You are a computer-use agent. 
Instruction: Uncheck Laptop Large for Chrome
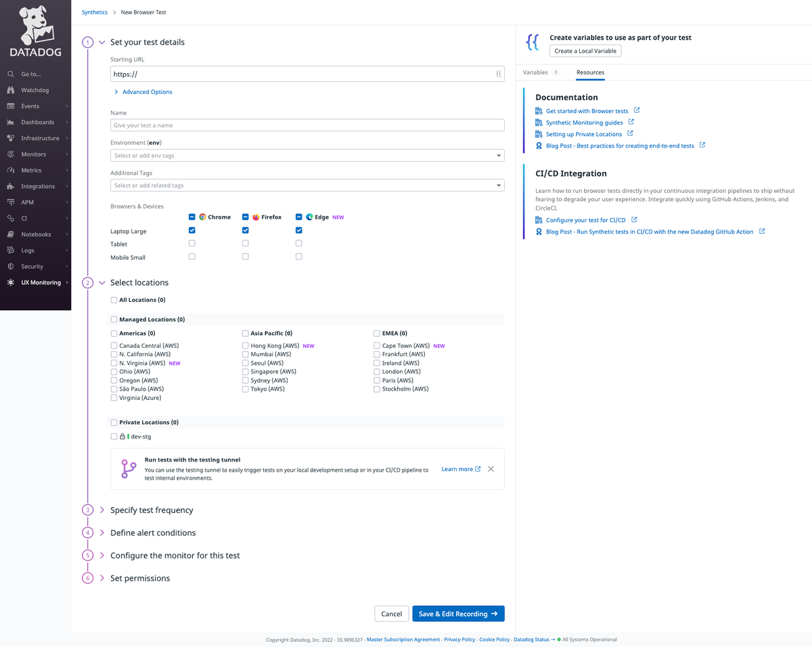tap(192, 231)
